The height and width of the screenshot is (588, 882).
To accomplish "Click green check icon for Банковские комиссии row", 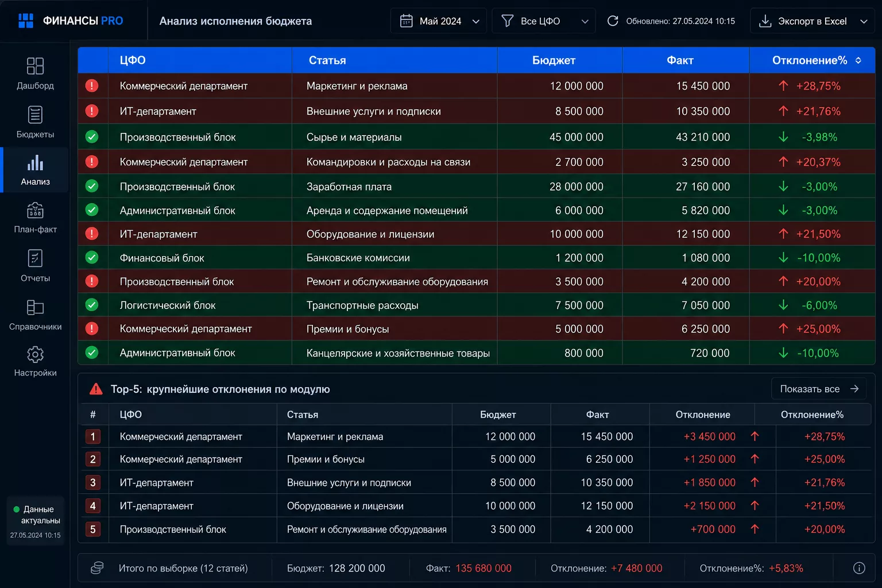I will tap(92, 258).
